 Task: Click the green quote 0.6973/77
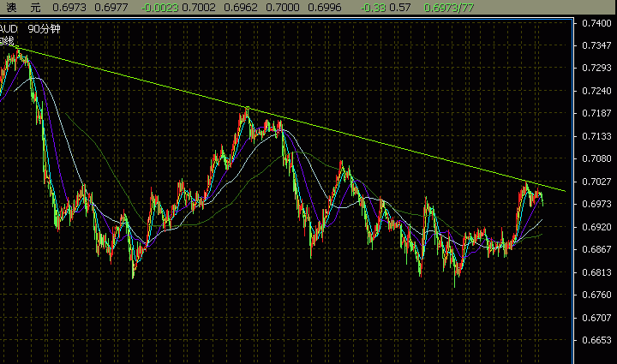tap(448, 8)
